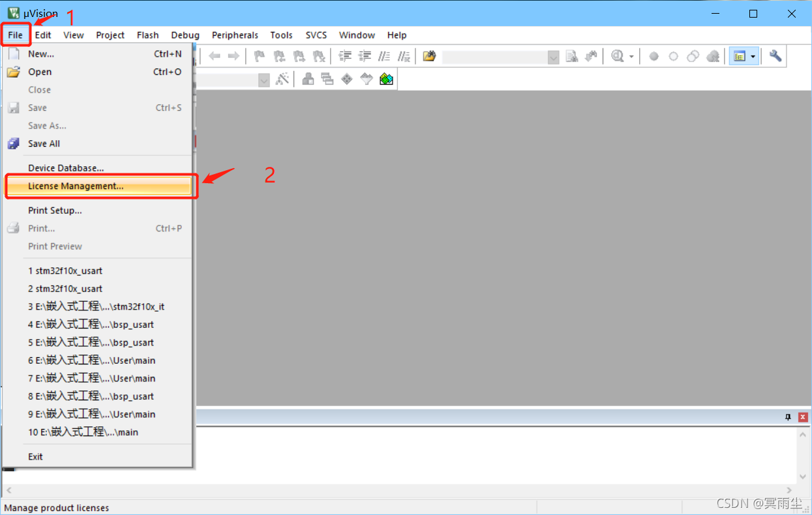The image size is (812, 515).
Task: Close the output pane with red X
Action: click(803, 417)
